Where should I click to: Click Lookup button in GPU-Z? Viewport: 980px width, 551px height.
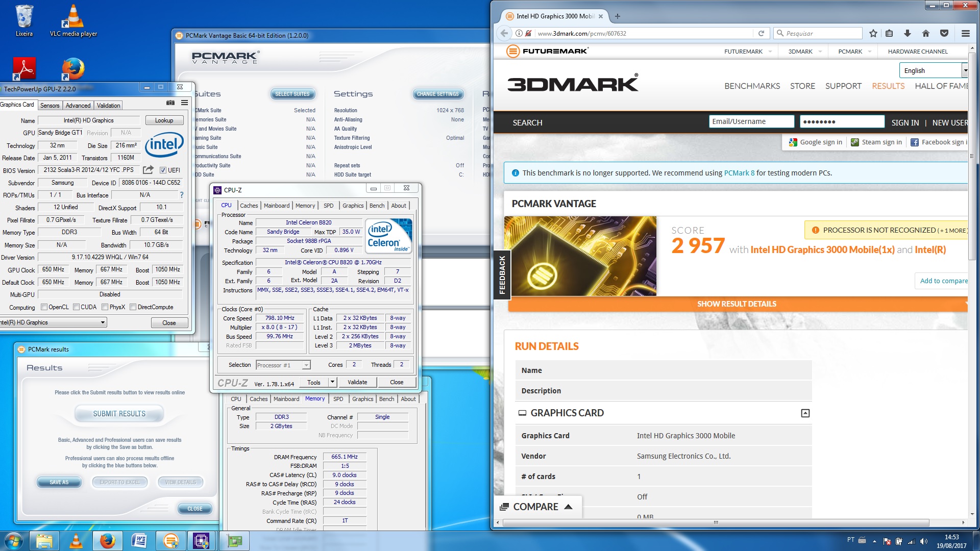click(164, 120)
